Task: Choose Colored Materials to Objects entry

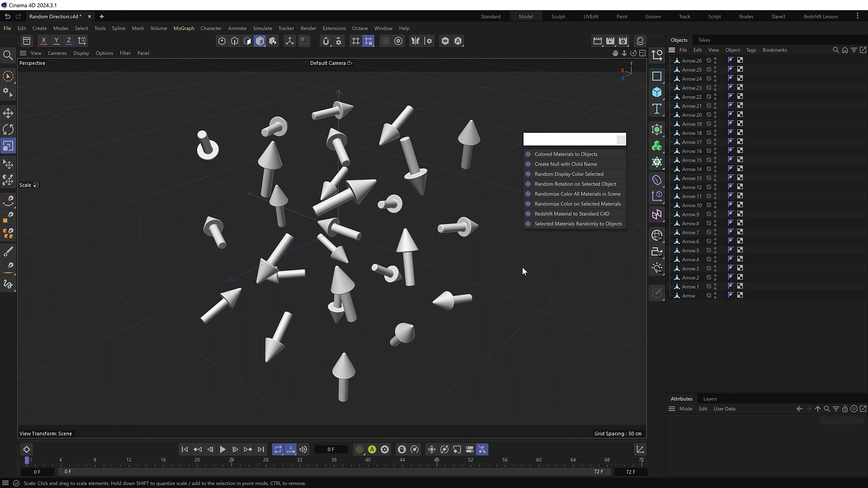Action: [566, 154]
